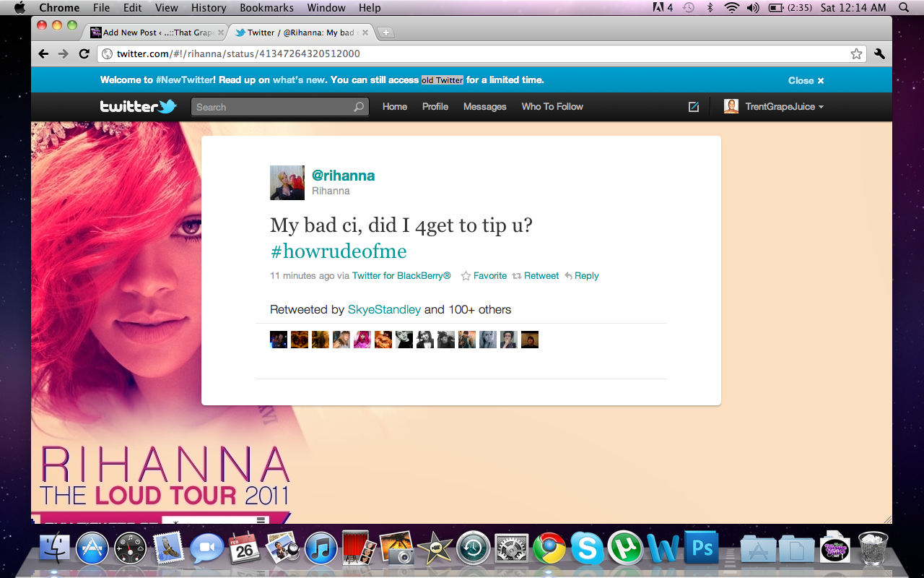This screenshot has width=924, height=578.
Task: Open the Trash in the dock
Action: (x=873, y=549)
